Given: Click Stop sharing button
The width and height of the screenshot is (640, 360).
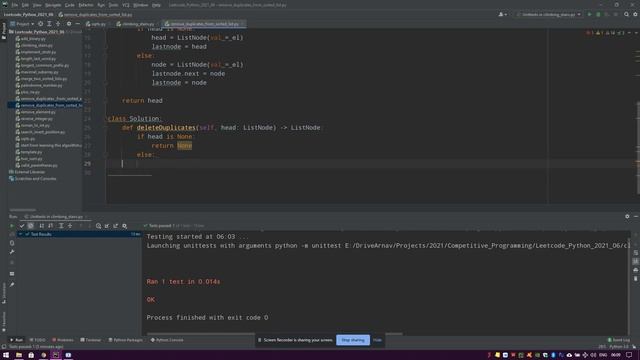Looking at the screenshot, I should (x=353, y=340).
